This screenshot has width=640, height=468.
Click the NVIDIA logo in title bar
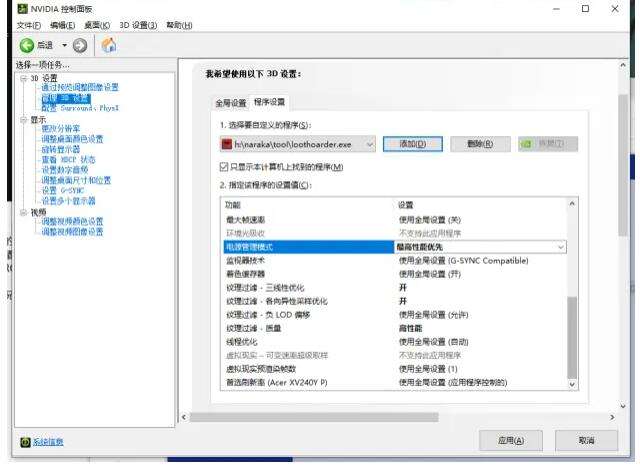point(22,9)
